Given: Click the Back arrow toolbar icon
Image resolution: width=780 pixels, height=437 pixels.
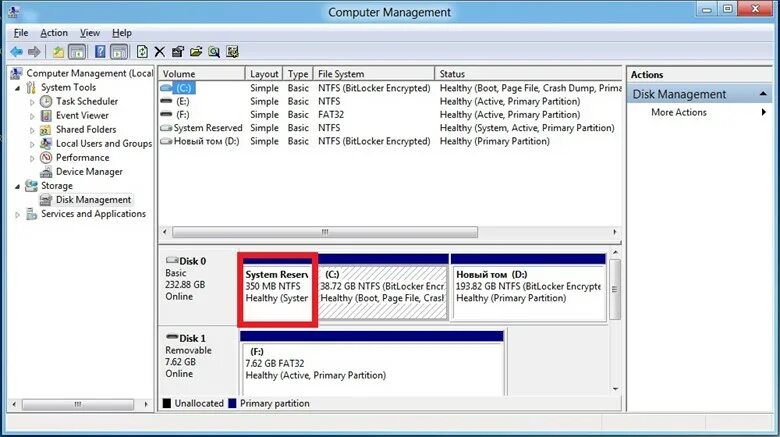Looking at the screenshot, I should click(x=16, y=52).
